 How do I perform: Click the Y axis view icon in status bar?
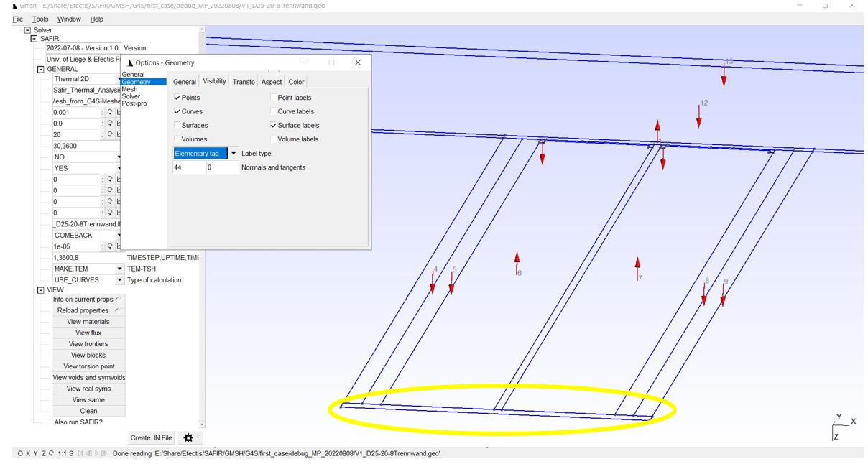coord(34,454)
